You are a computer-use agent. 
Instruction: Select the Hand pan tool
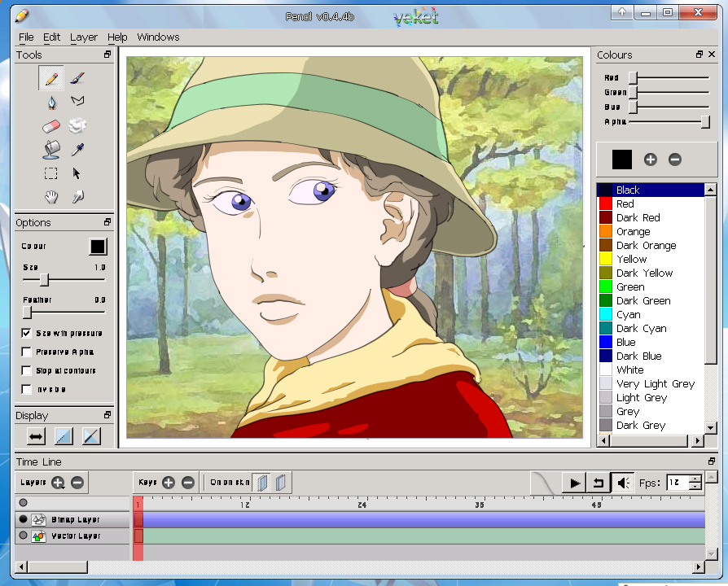point(51,197)
